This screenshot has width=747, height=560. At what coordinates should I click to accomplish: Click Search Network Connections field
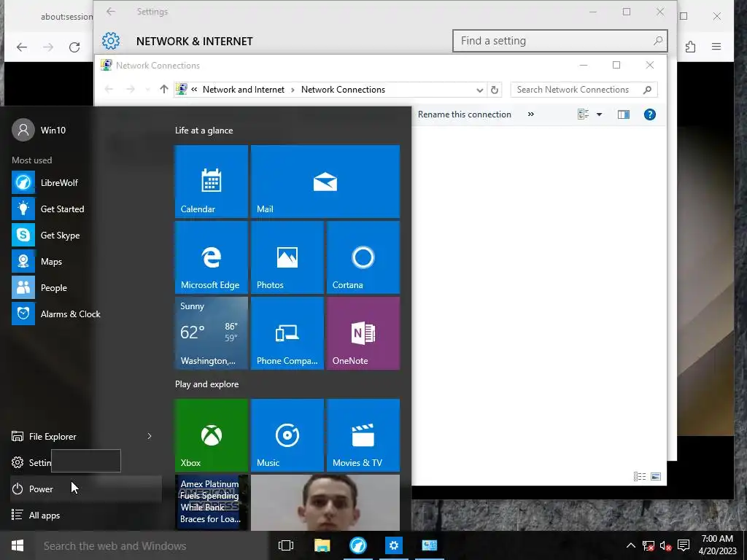click(584, 90)
